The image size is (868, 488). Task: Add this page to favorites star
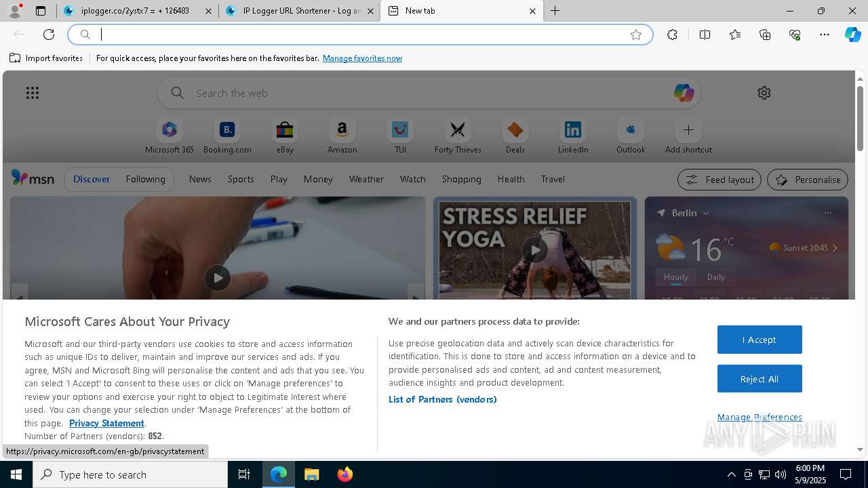(636, 35)
